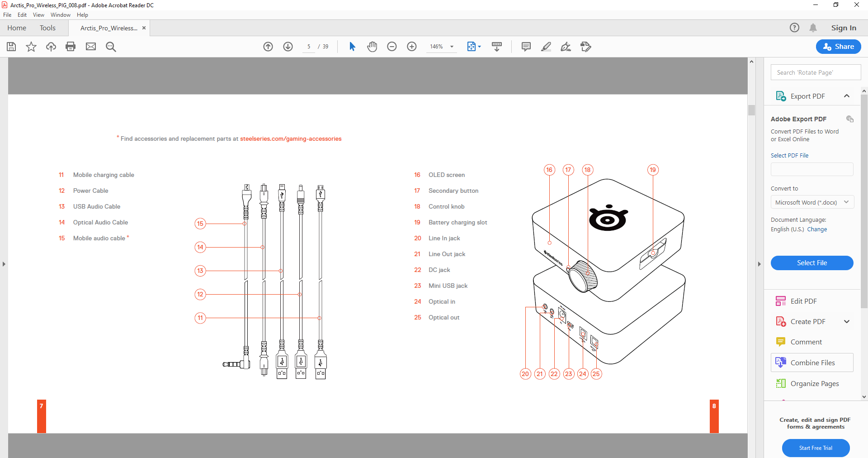Open the Help menu
This screenshot has width=868, height=458.
click(82, 15)
